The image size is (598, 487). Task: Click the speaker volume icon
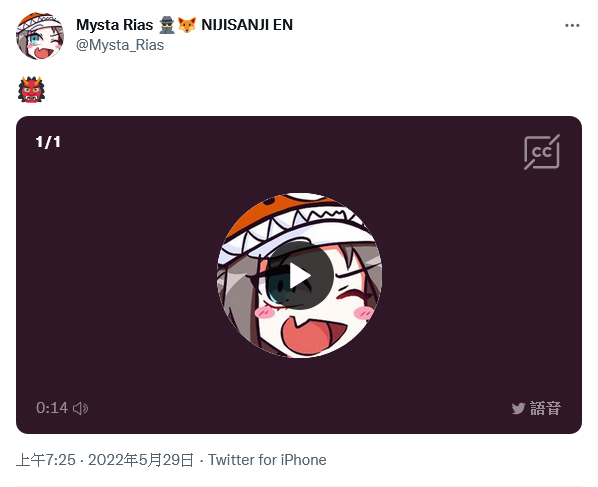(x=80, y=408)
